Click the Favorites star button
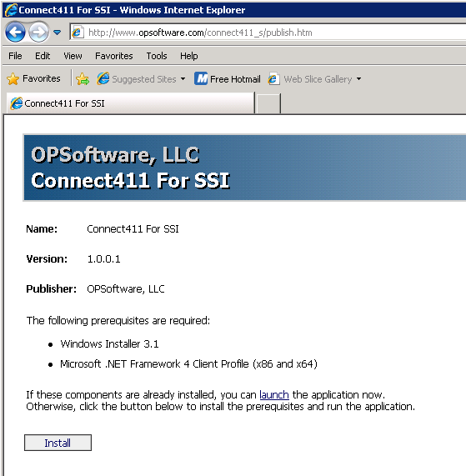The image size is (466, 476). coord(33,78)
